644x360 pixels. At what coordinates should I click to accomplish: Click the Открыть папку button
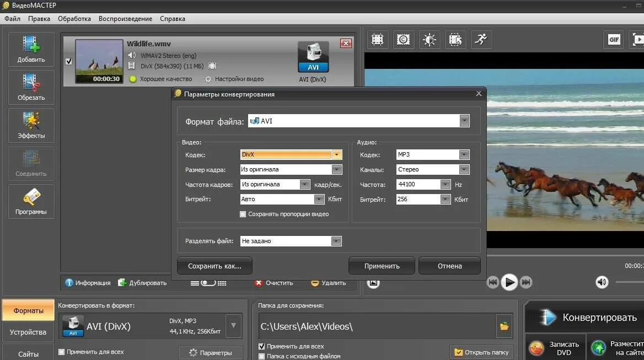coord(482,352)
